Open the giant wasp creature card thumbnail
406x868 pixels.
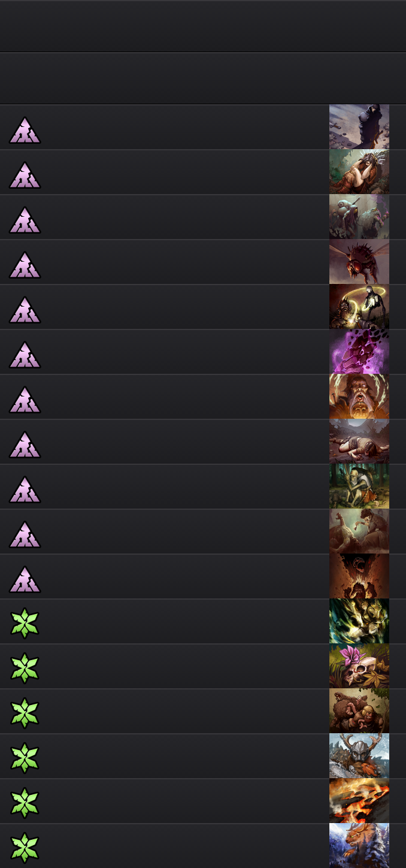pos(359,262)
